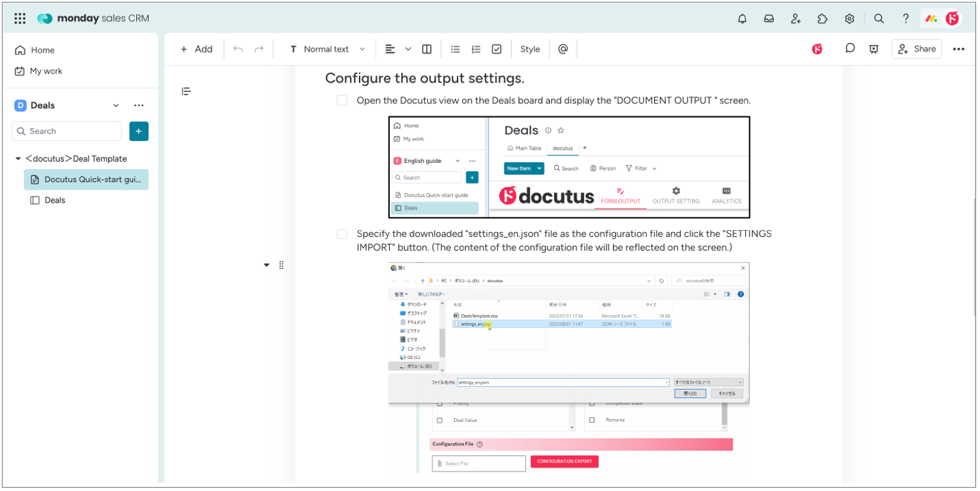Screen dimensions: 980x491
Task: Check the 'Open the Docutus view' checkbox
Action: click(342, 101)
